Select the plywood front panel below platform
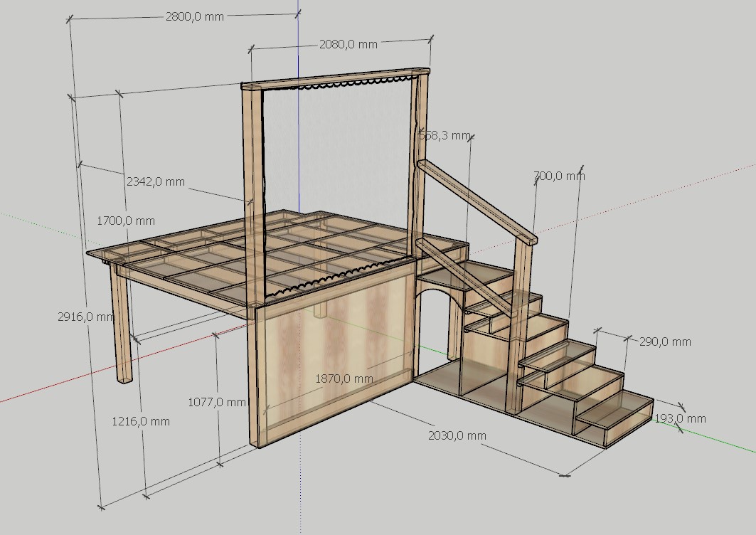 [334, 349]
